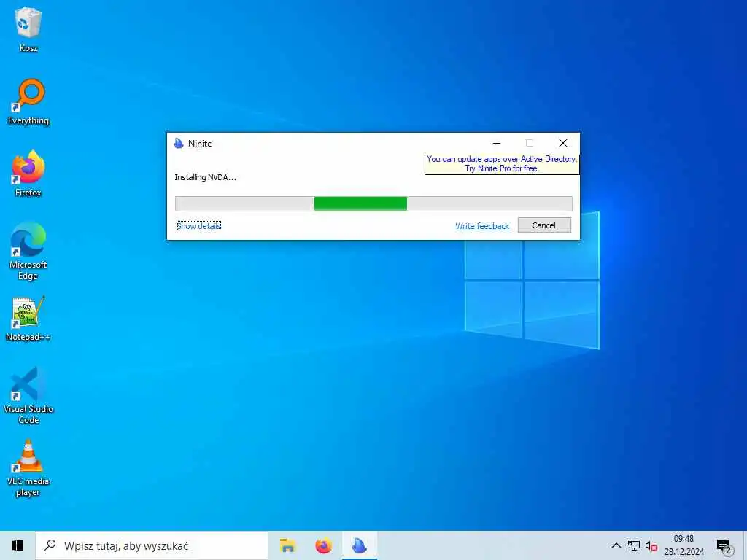
Task: Click the Installing NVDA status text
Action: click(x=205, y=177)
